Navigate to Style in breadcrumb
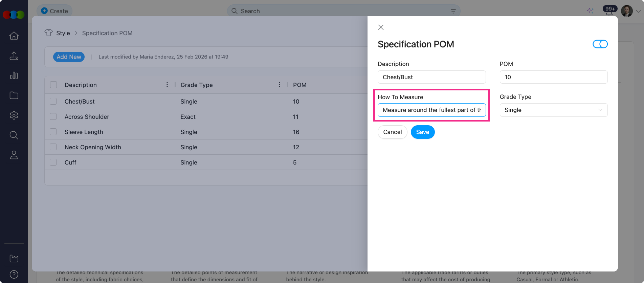This screenshot has width=644, height=283. tap(63, 33)
